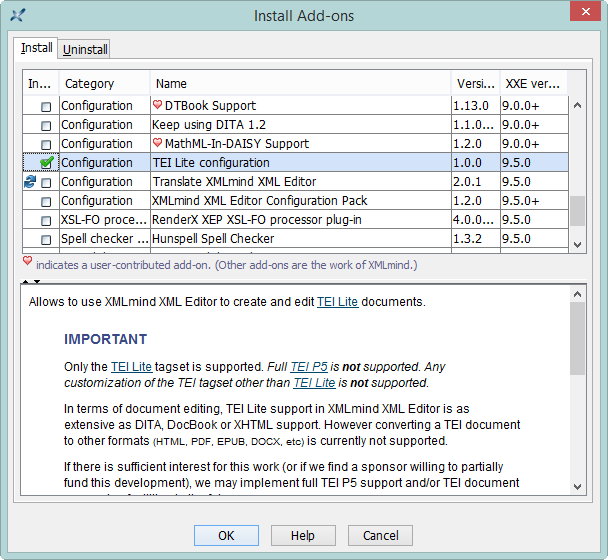The width and height of the screenshot is (608, 560).
Task: Open the TEI Lite link after 'other than'
Action: click(x=314, y=383)
